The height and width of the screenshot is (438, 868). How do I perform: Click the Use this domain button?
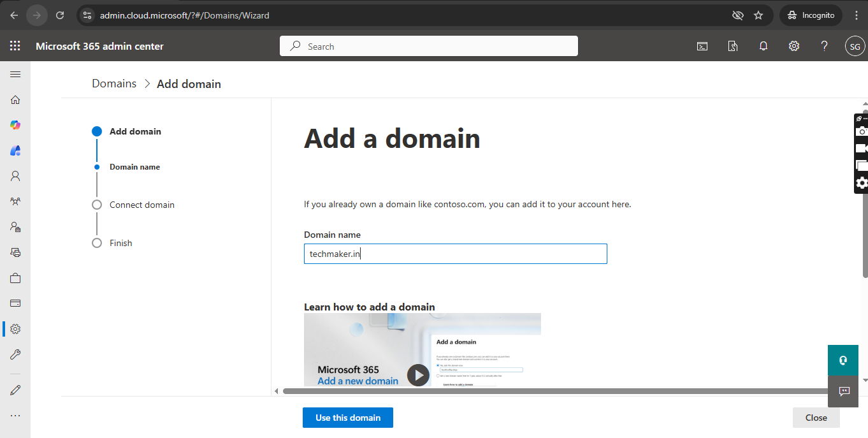(347, 418)
